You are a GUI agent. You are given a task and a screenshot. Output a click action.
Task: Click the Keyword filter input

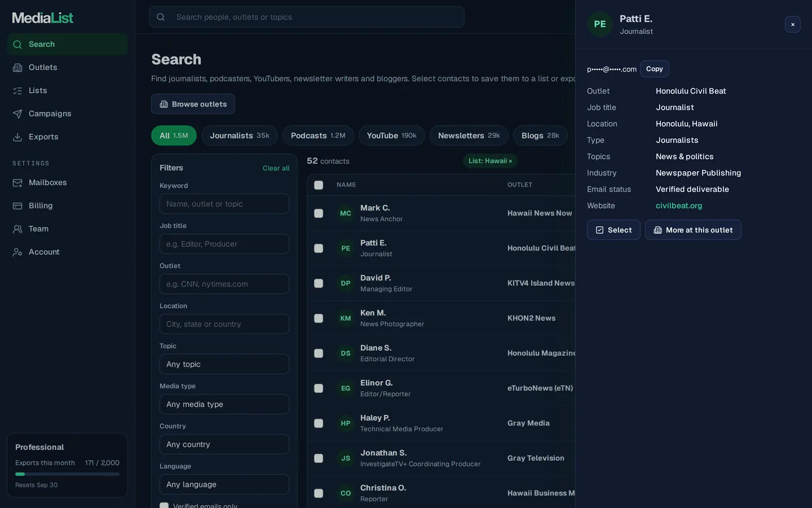[224, 204]
